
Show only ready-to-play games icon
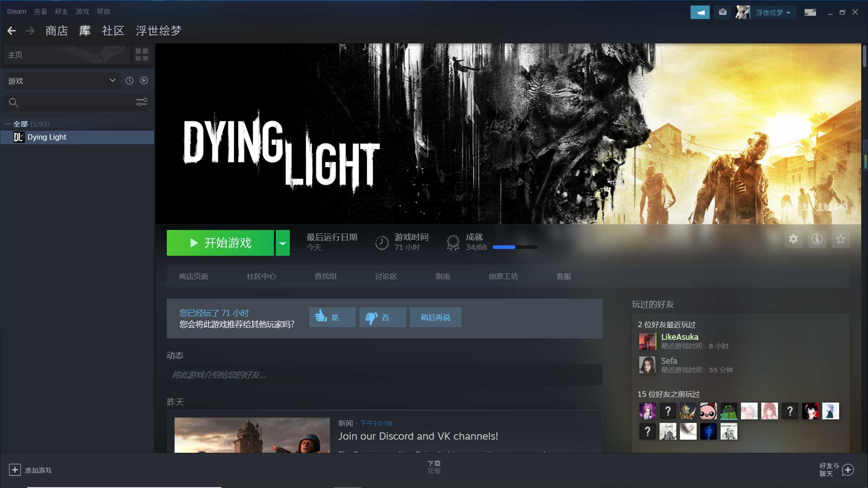[x=144, y=80]
